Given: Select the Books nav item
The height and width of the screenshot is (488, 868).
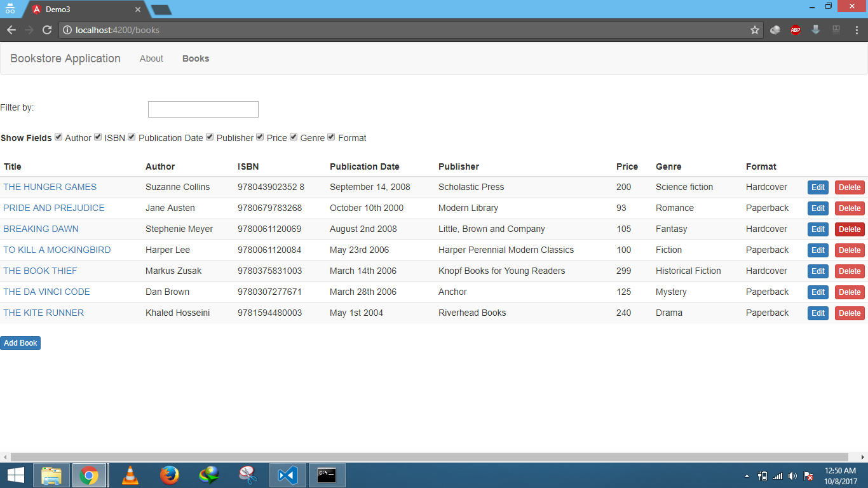Looking at the screenshot, I should pos(196,58).
